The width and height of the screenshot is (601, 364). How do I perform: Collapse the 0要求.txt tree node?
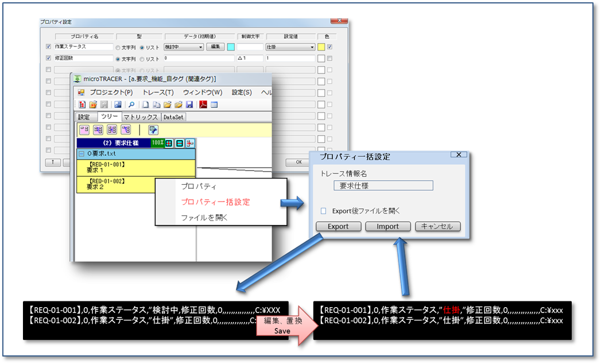coord(82,153)
